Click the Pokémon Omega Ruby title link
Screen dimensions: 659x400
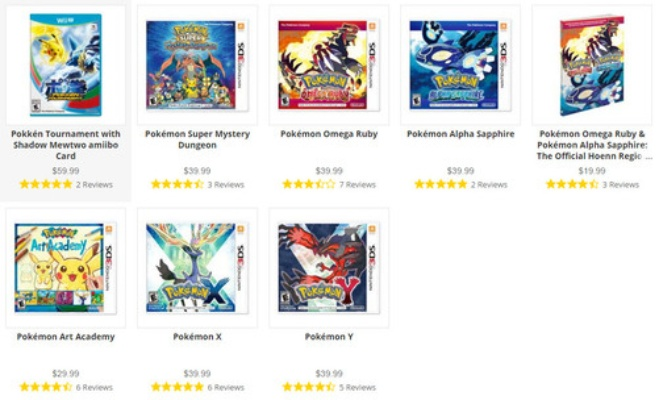point(329,134)
